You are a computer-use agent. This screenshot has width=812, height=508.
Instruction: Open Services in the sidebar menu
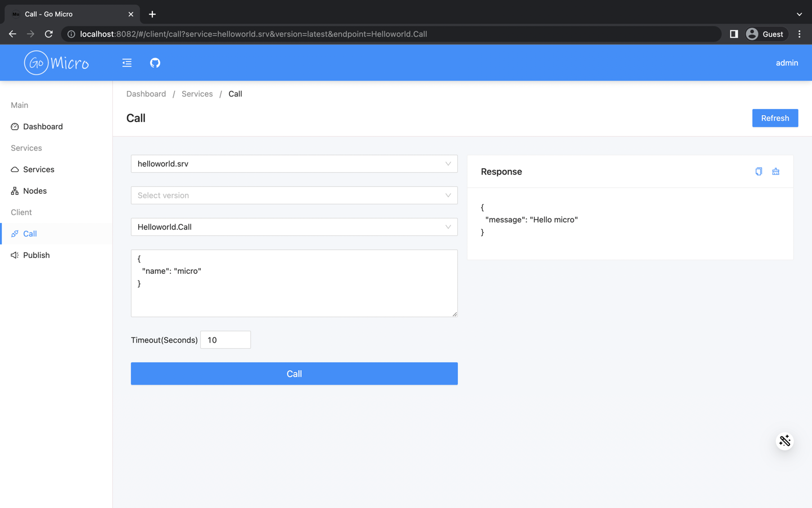point(56,169)
